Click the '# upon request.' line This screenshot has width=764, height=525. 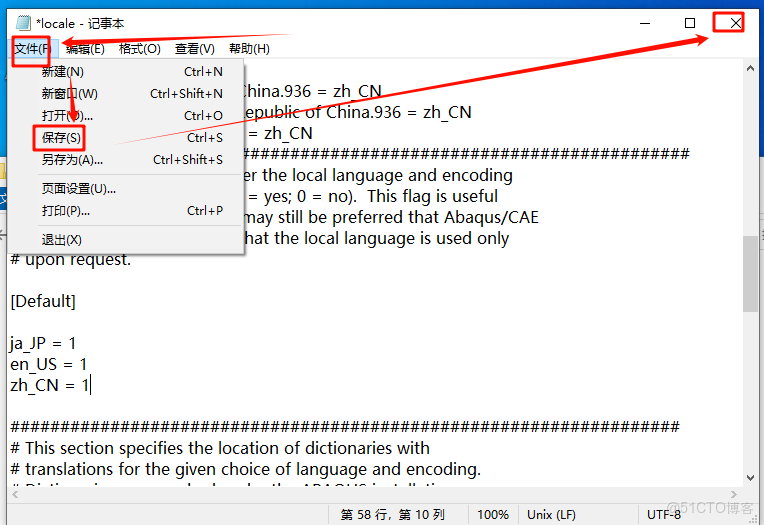tap(71, 259)
